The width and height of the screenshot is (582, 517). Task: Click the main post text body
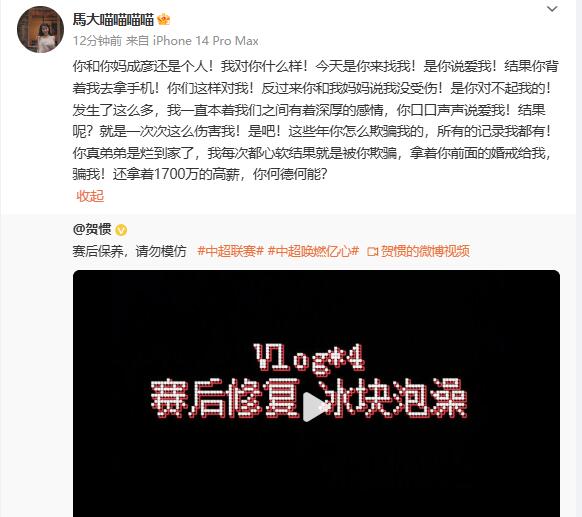point(315,120)
